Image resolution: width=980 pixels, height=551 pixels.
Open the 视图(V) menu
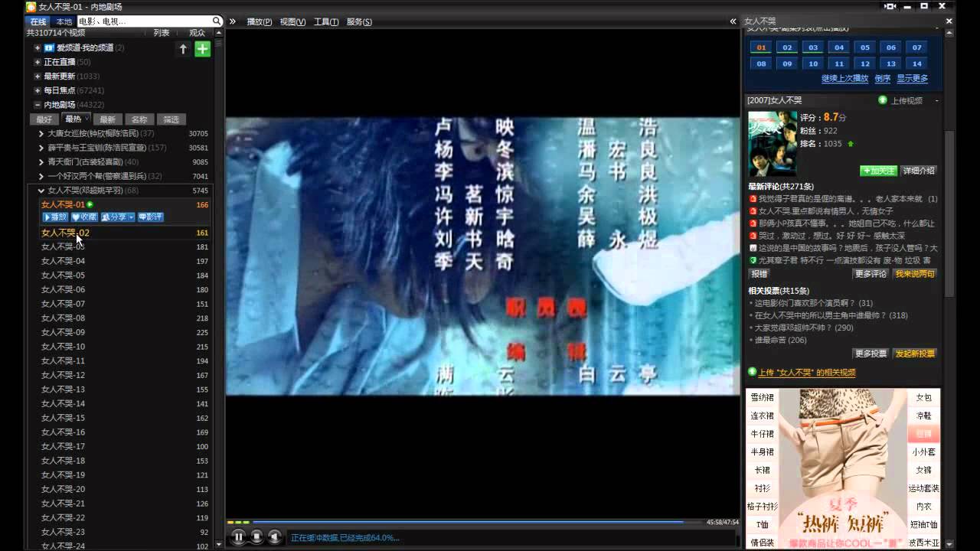point(292,21)
